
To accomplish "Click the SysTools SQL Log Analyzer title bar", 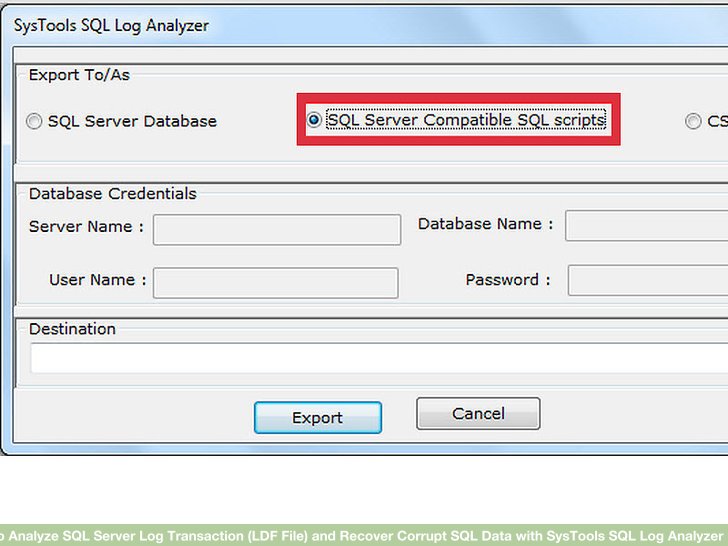I will click(111, 25).
